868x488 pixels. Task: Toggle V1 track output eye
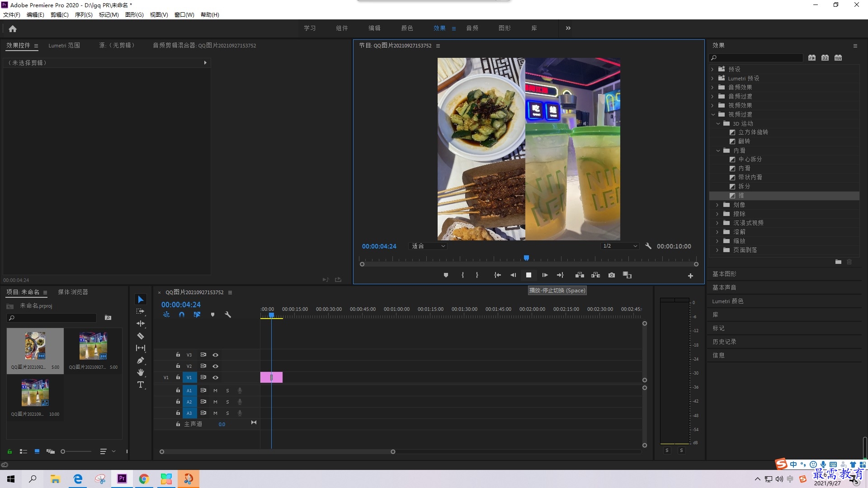[216, 377]
